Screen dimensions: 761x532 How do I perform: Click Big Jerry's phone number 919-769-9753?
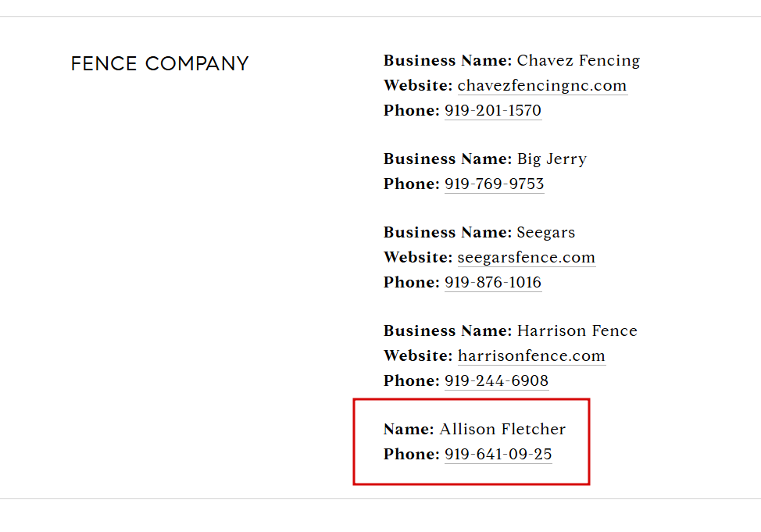click(494, 184)
